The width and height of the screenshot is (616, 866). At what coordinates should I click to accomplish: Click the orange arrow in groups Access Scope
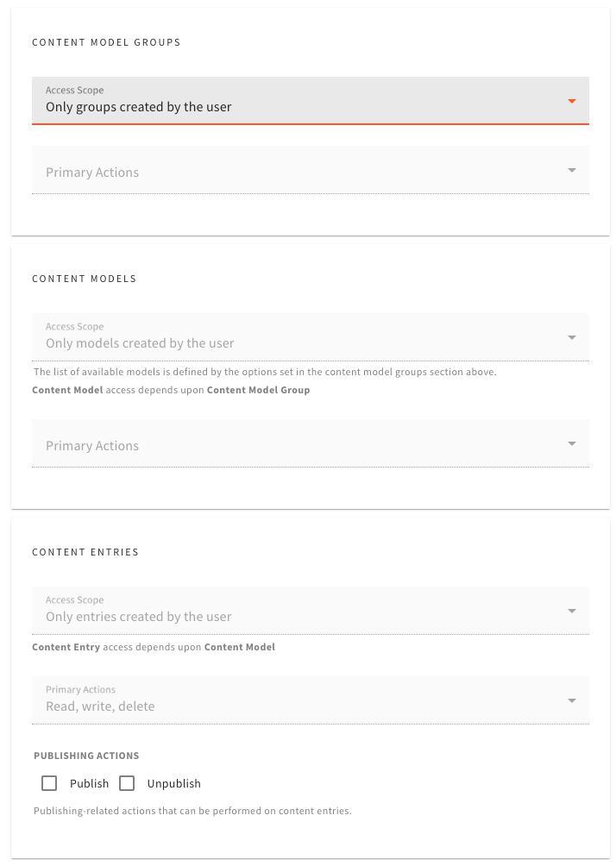point(572,101)
